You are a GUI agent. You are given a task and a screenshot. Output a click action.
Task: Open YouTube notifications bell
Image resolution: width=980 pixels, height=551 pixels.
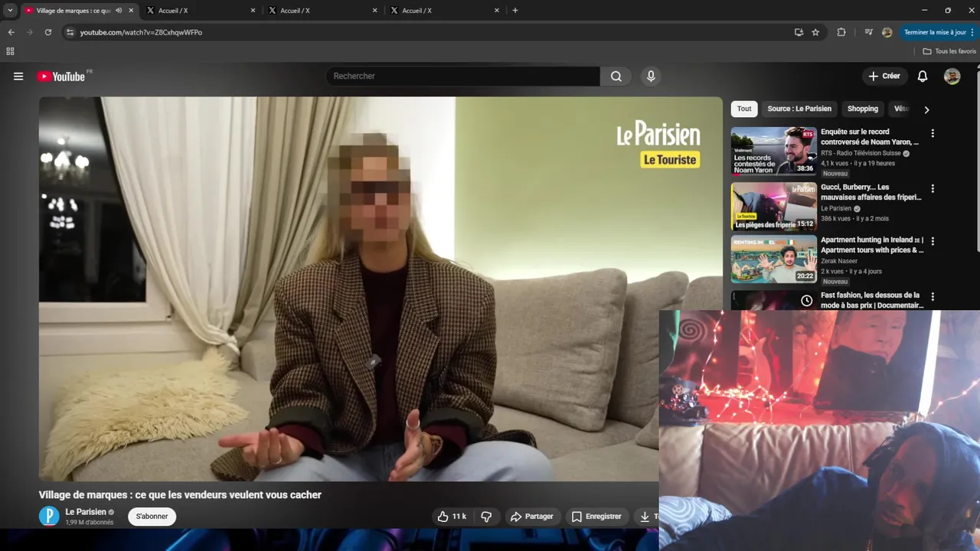pos(923,77)
